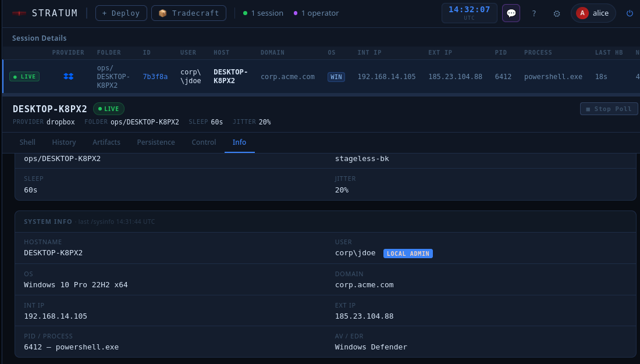640x364 pixels.
Task: Click the EXT IP column header
Action: (x=440, y=53)
